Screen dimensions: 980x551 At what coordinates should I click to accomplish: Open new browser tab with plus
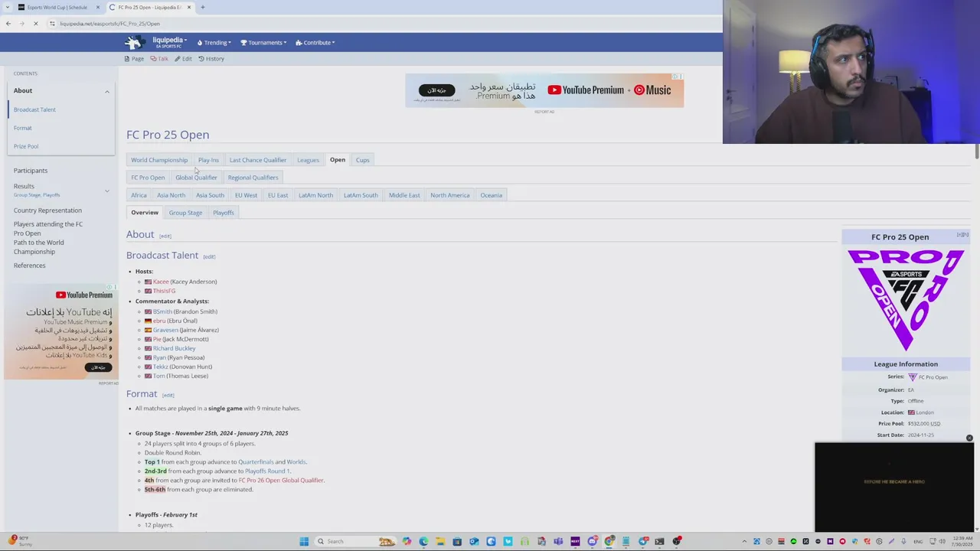[202, 8]
